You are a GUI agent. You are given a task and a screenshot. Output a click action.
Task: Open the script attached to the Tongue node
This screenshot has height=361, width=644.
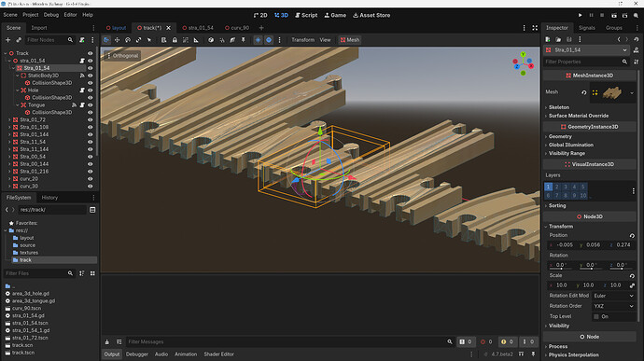pos(82,104)
